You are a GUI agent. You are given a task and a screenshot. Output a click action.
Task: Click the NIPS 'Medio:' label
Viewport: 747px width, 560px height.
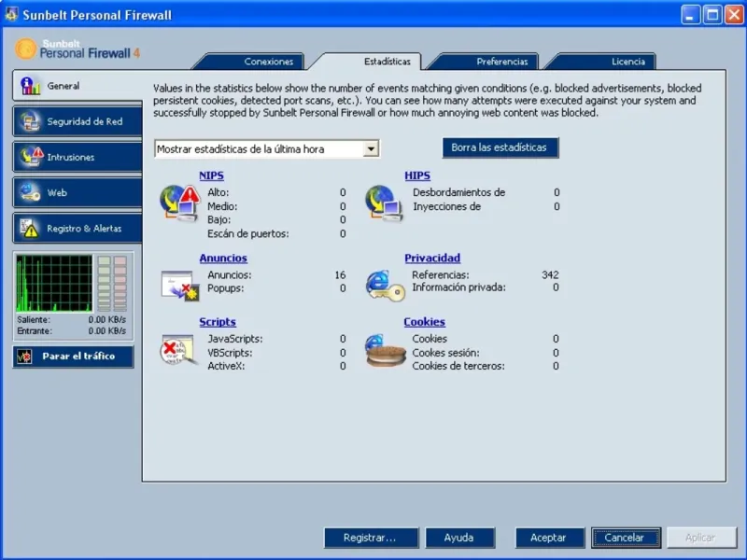[222, 206]
